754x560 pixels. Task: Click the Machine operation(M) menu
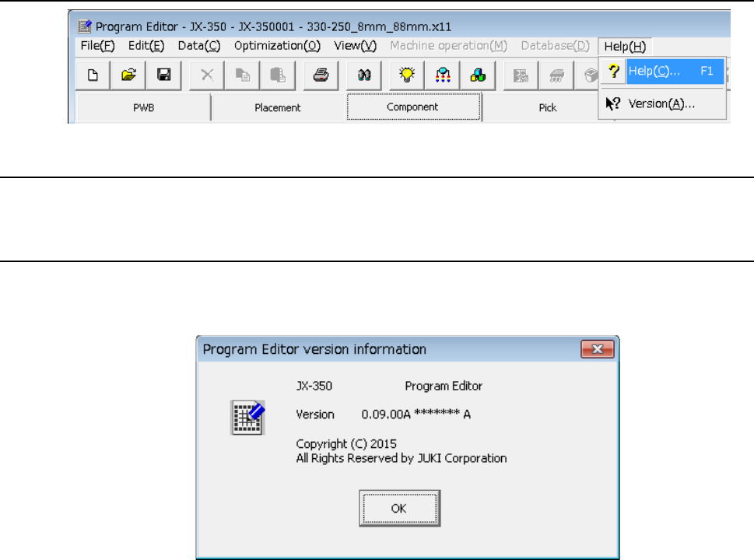point(449,46)
